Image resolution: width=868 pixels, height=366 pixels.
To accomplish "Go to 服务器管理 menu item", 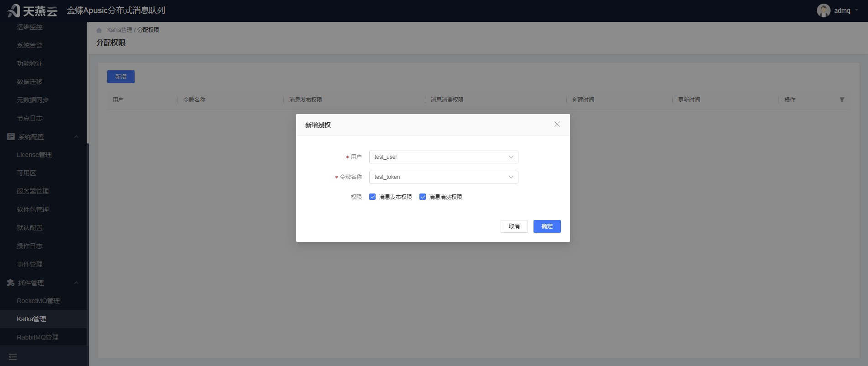I will pos(33,191).
